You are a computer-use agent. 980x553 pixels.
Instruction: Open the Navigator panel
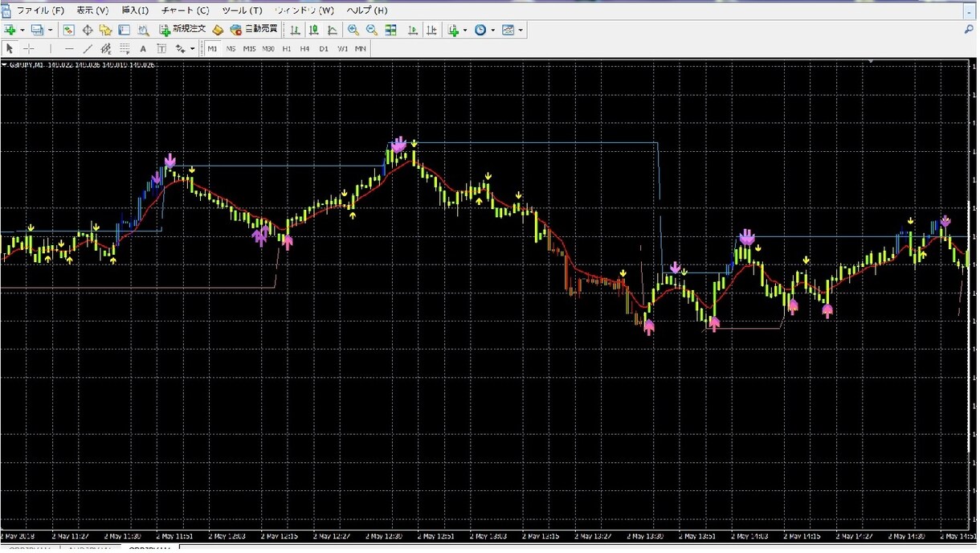105,30
